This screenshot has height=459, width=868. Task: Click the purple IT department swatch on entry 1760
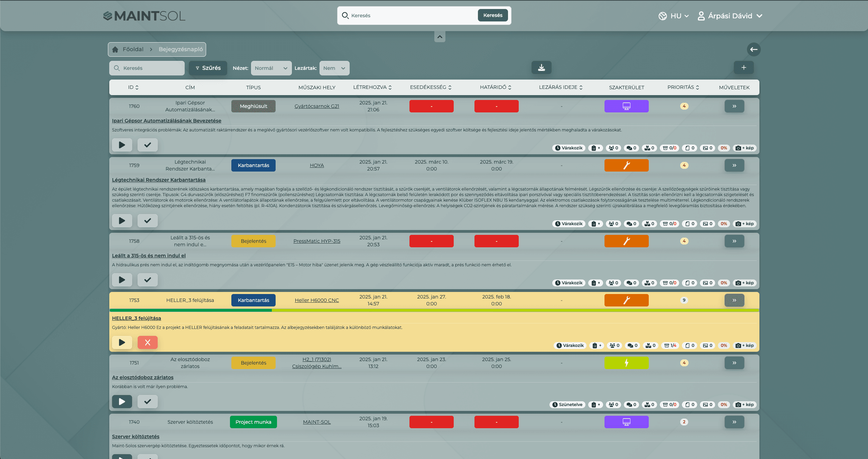tap(626, 106)
